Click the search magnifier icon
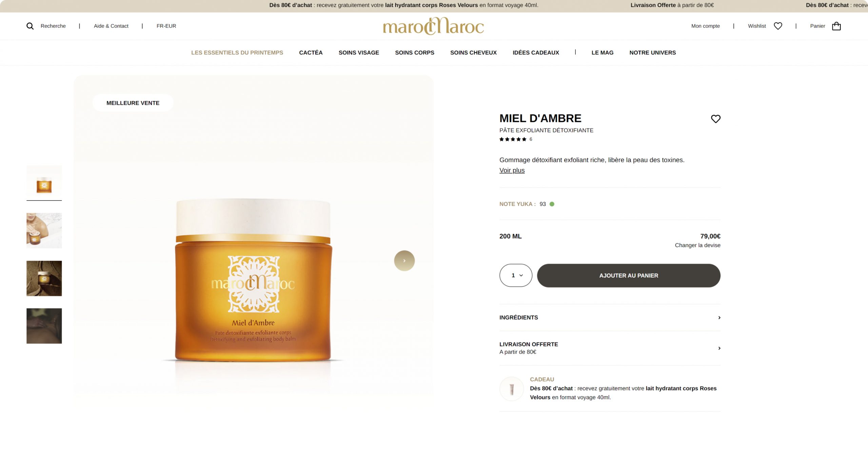Image resolution: width=868 pixels, height=450 pixels. click(30, 26)
